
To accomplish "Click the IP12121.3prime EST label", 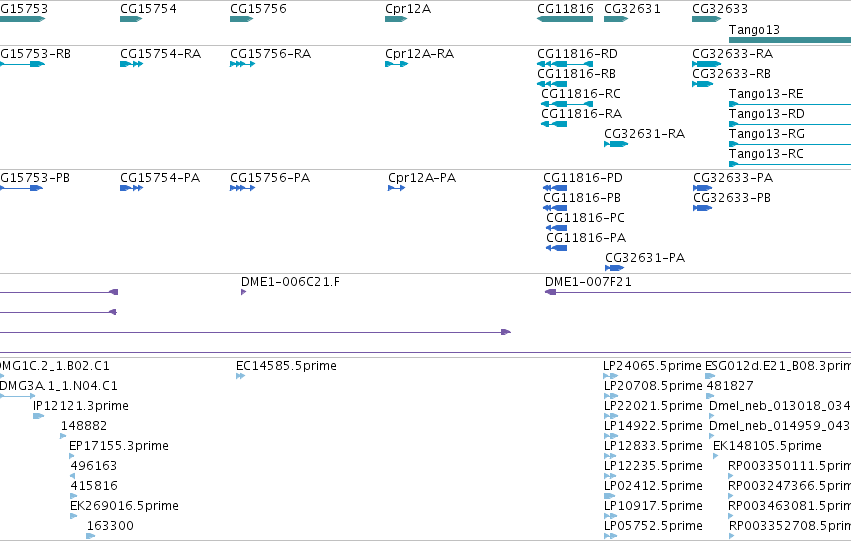I will (x=81, y=406).
